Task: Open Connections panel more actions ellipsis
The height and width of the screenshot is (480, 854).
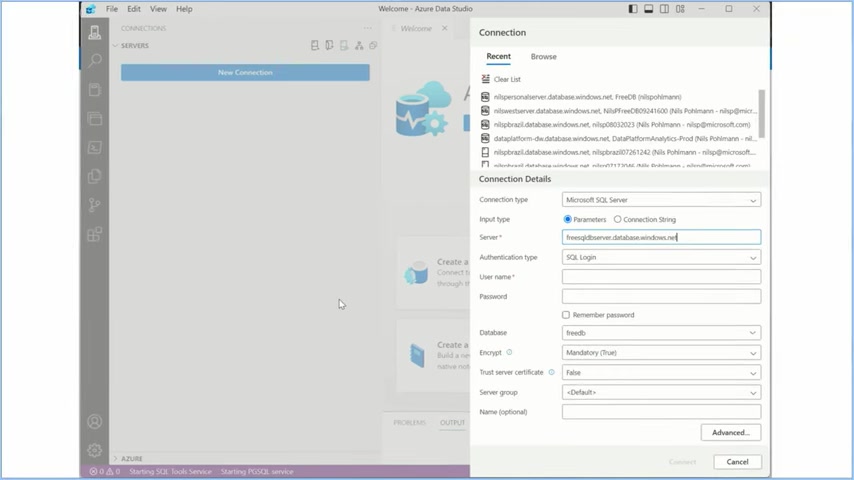Action: pyautogui.click(x=368, y=28)
